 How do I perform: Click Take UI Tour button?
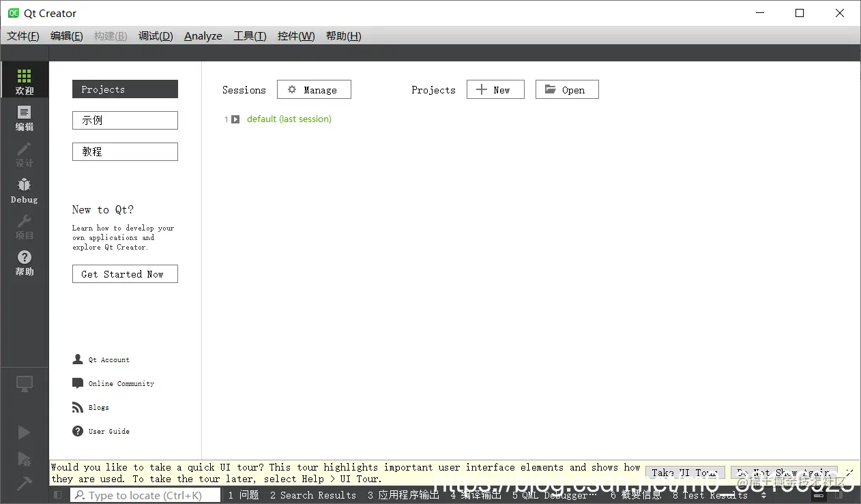pos(685,473)
